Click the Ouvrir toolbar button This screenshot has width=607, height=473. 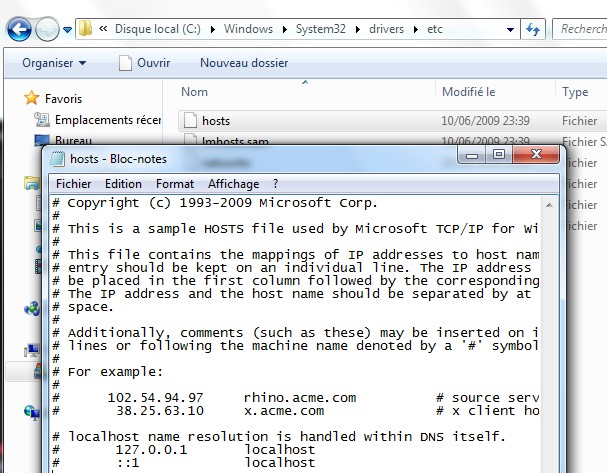[144, 63]
